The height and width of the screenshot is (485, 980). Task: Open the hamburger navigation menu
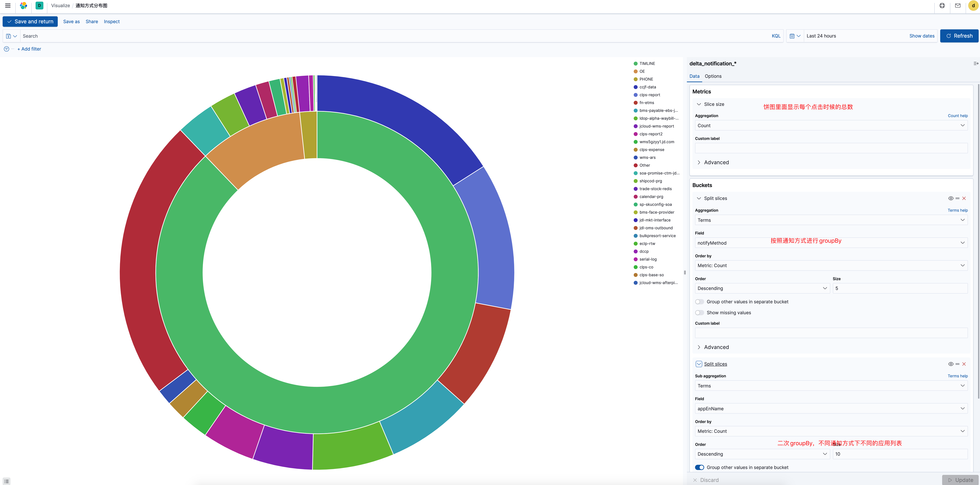8,6
